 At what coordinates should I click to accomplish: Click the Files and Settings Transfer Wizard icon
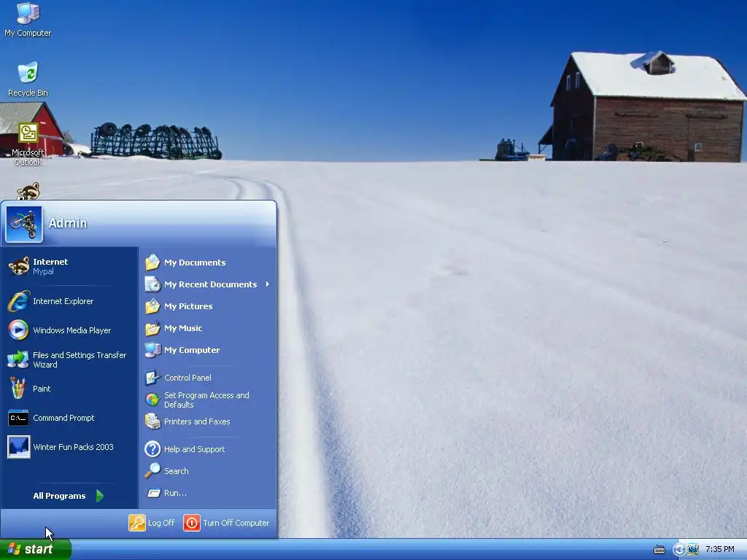[18, 359]
